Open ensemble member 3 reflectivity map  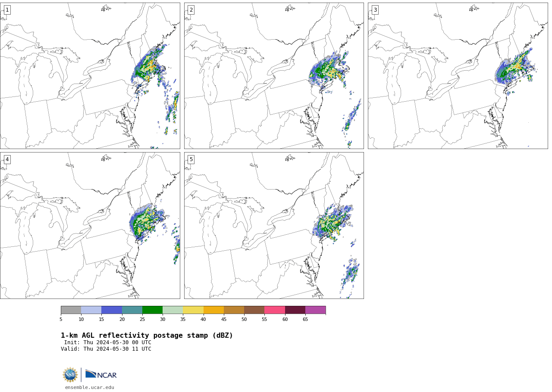pyautogui.click(x=458, y=76)
